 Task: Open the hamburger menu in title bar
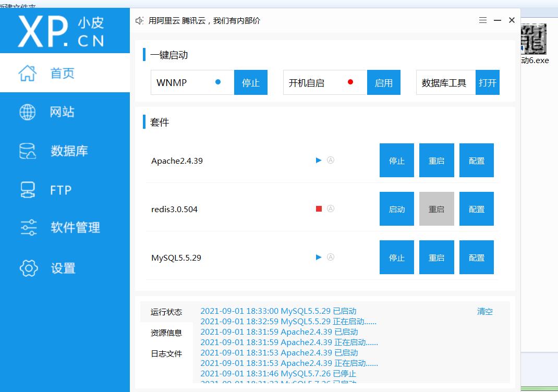(x=483, y=20)
